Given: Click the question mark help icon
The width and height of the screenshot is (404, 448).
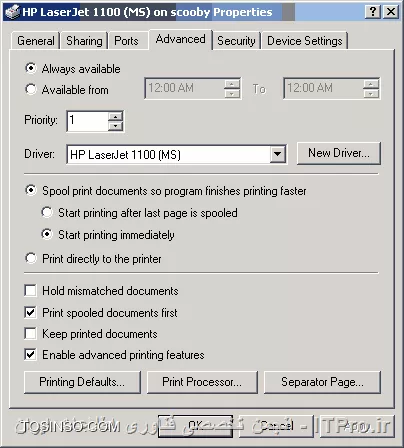Looking at the screenshot, I should pyautogui.click(x=373, y=12).
